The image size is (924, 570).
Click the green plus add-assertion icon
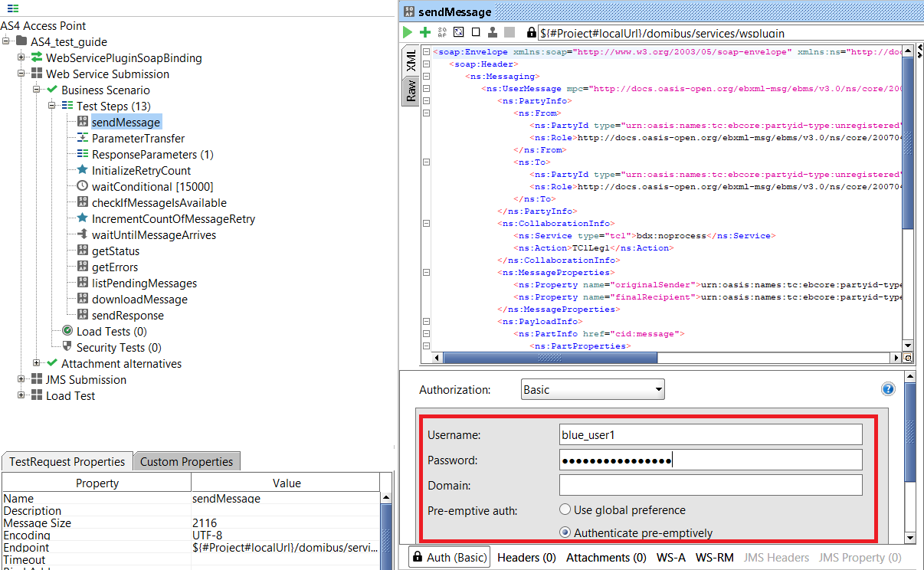424,32
